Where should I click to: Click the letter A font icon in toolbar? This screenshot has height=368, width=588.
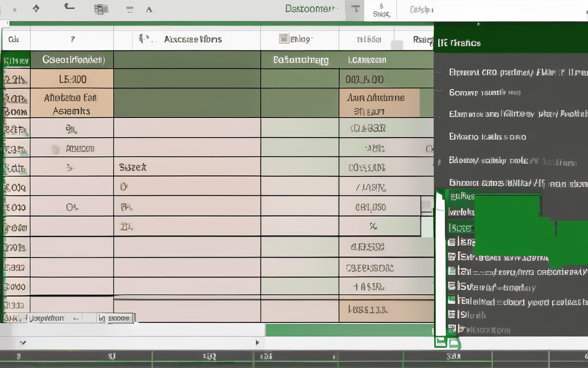pyautogui.click(x=149, y=9)
